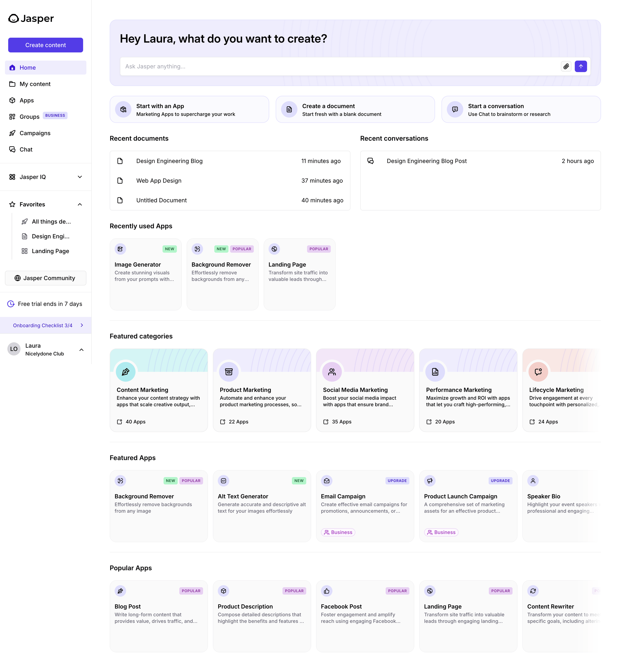Click the free trial clock icon

(11, 304)
